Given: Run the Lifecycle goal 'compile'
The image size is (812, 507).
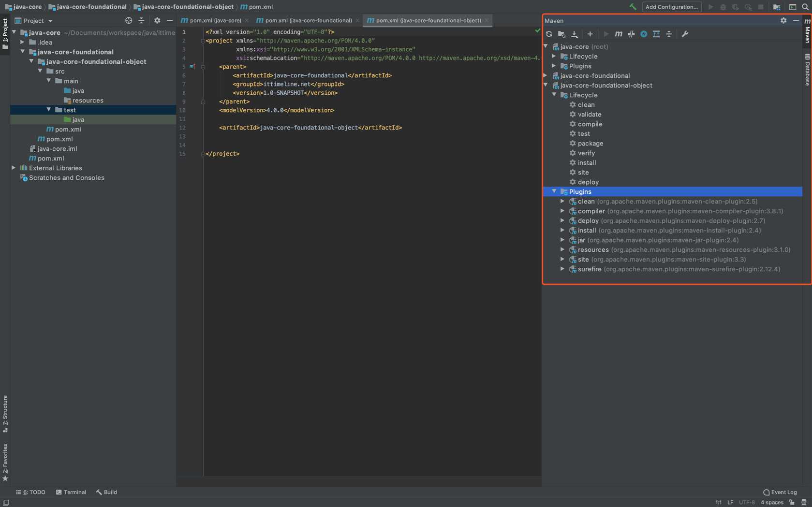Looking at the screenshot, I should (590, 124).
